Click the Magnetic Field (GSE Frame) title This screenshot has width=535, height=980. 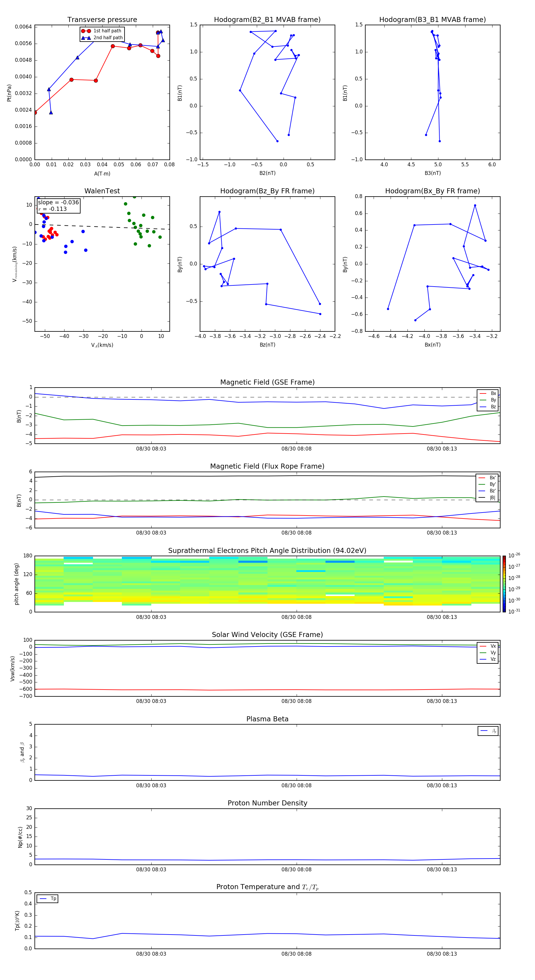click(267, 382)
